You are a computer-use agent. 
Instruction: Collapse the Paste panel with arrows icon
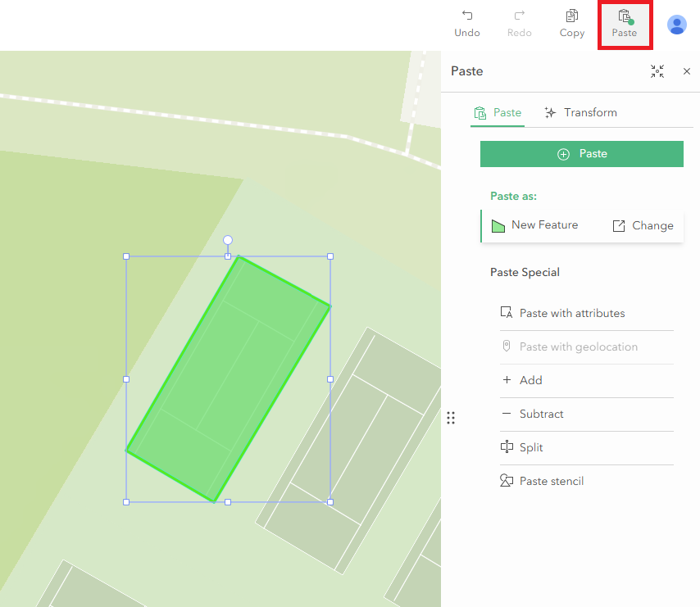tap(657, 72)
